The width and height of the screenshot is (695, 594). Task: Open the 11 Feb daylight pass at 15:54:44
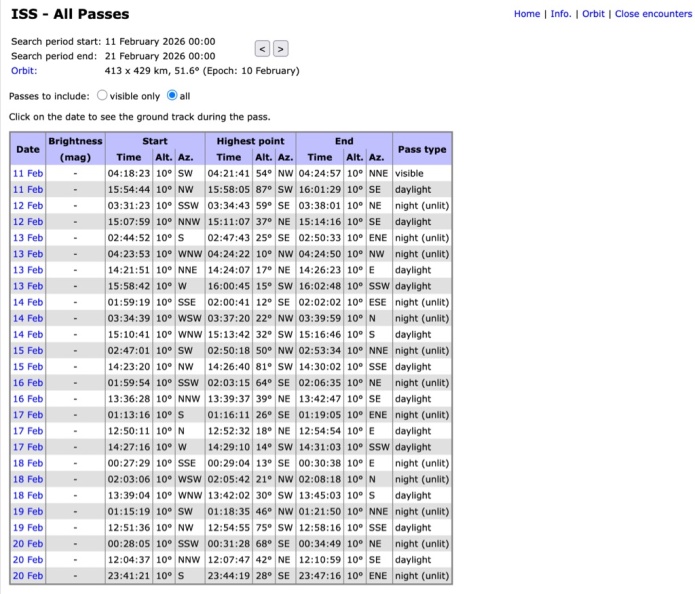point(27,189)
